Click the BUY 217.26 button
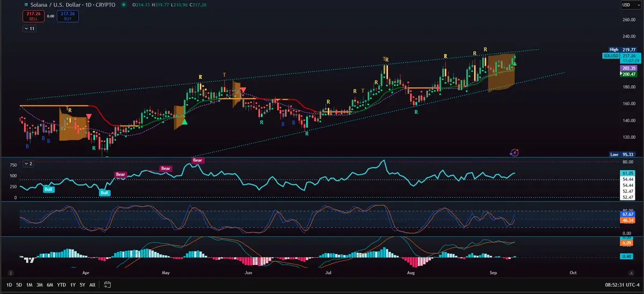Image resolution: width=644 pixels, height=294 pixels. 68,16
